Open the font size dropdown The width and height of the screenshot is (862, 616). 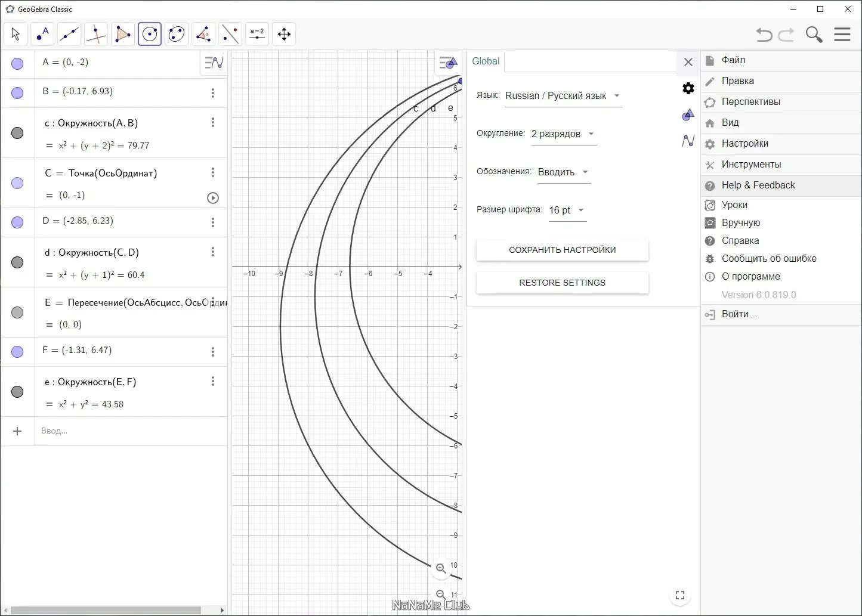[x=567, y=211]
